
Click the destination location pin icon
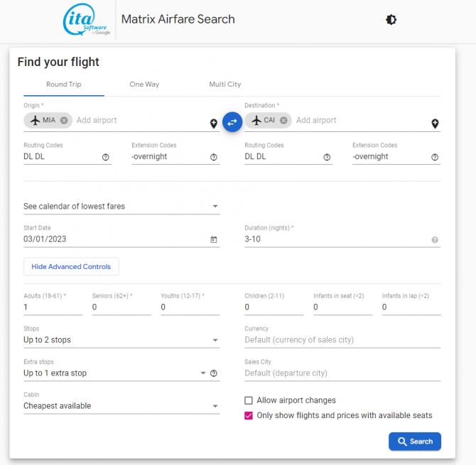coord(435,124)
